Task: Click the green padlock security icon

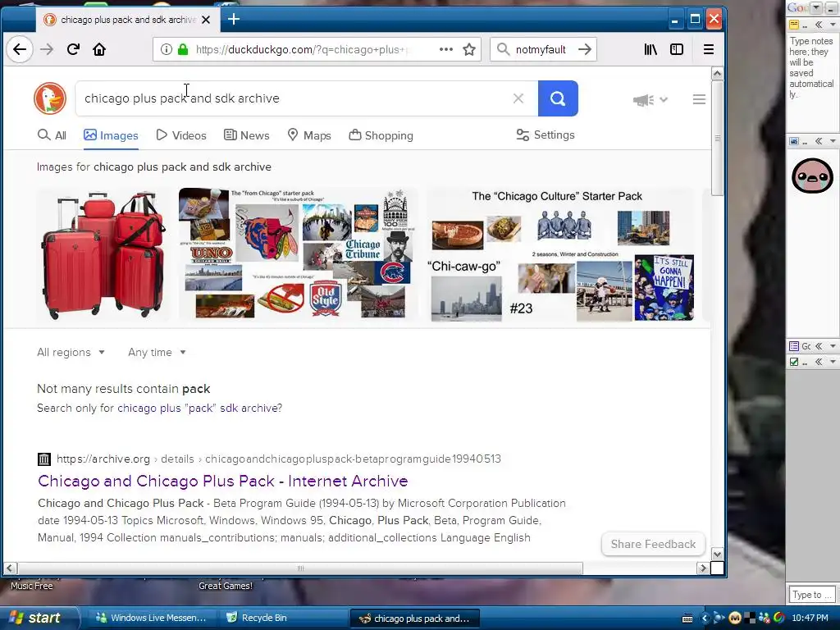Action: [183, 49]
